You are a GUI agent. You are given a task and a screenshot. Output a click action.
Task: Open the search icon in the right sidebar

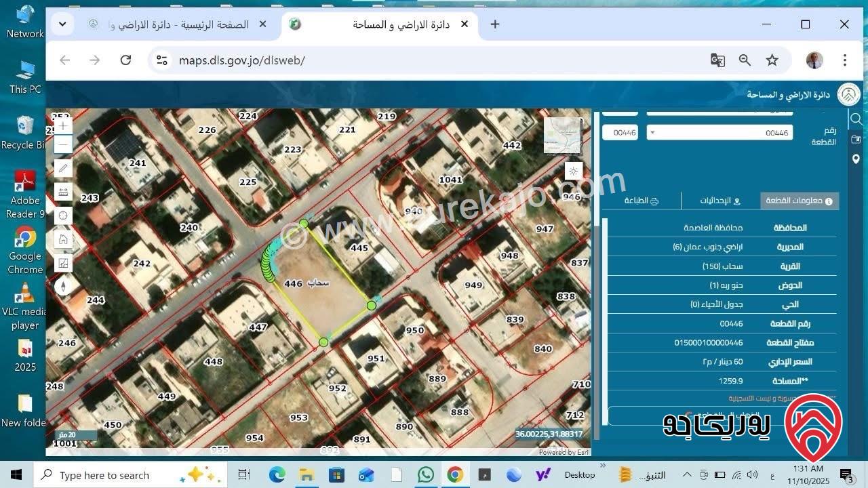(856, 118)
